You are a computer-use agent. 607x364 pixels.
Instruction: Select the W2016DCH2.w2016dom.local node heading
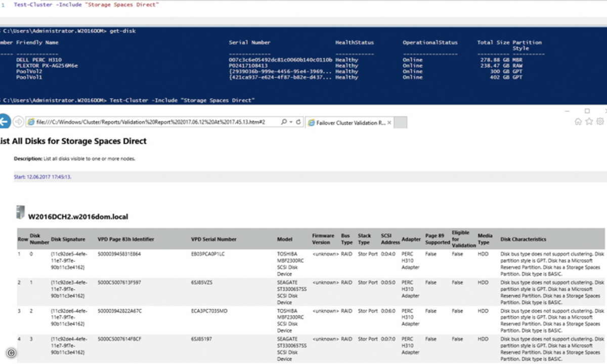(x=78, y=217)
